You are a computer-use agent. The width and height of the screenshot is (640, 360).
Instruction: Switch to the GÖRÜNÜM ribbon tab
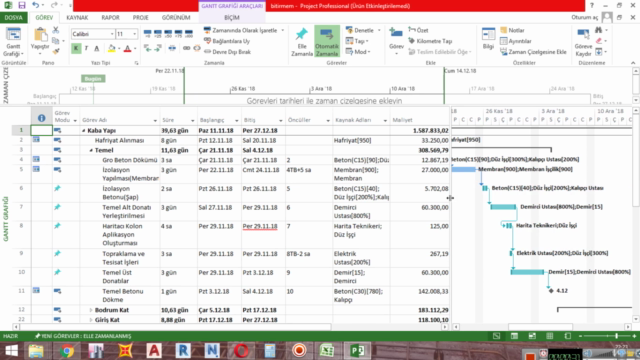pos(176,18)
